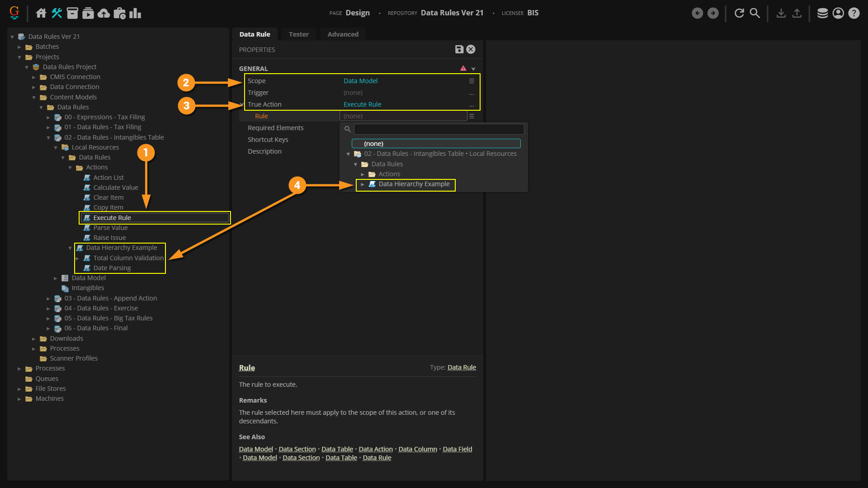This screenshot has width=868, height=488.
Task: Click the upload cloud icon
Action: point(104,13)
